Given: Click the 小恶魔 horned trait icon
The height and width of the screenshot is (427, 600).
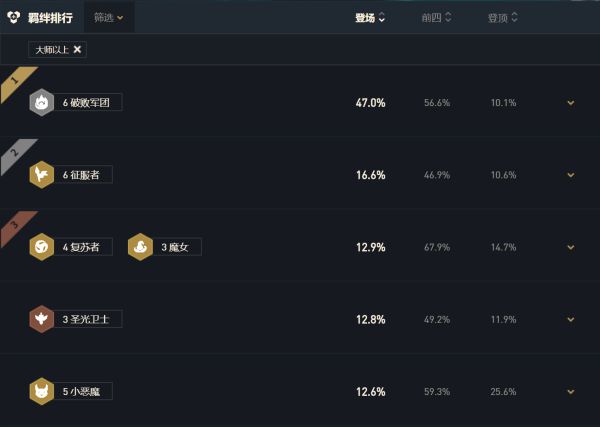Looking at the screenshot, I should tap(42, 391).
